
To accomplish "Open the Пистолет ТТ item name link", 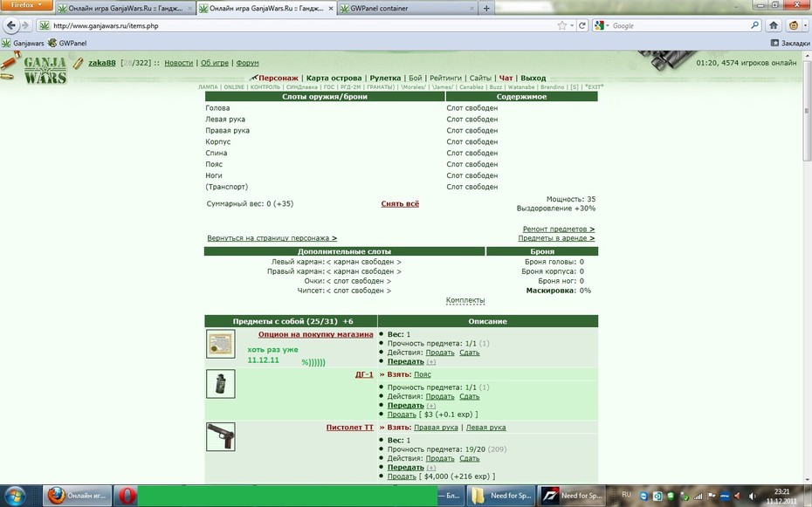I will (x=349, y=428).
